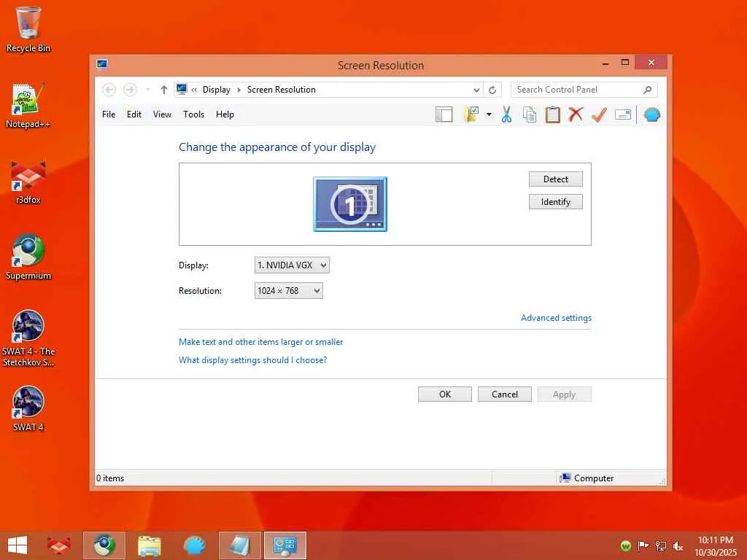Click the blue shell toolbar icon
This screenshot has height=560, width=747.
[x=651, y=114]
